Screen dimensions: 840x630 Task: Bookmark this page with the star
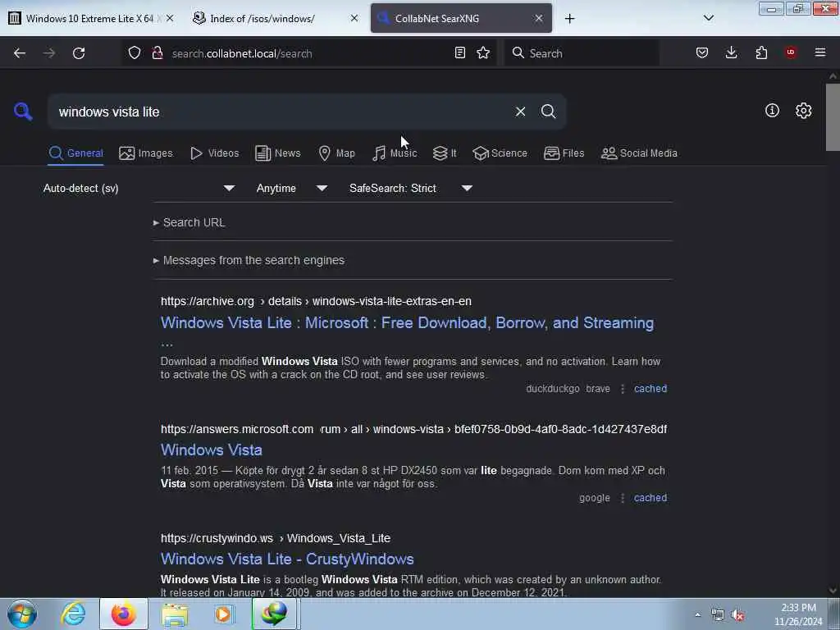483,53
